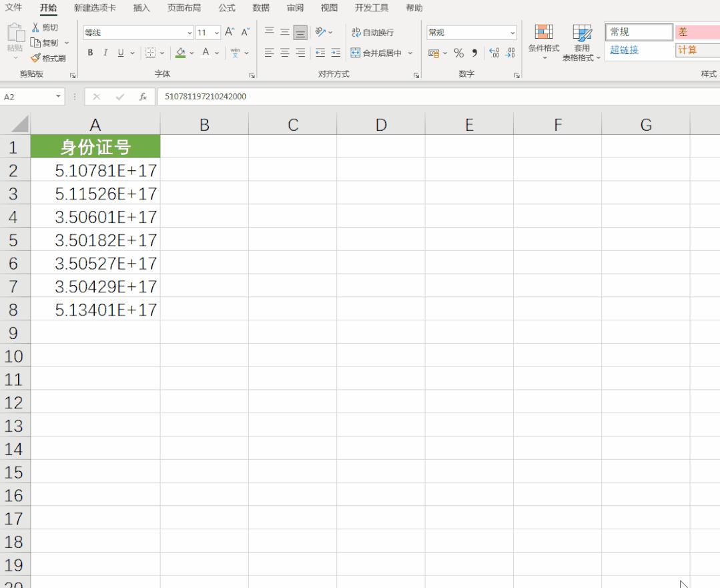Apply the font color A button
Screen dimensions: 720x588
206,53
